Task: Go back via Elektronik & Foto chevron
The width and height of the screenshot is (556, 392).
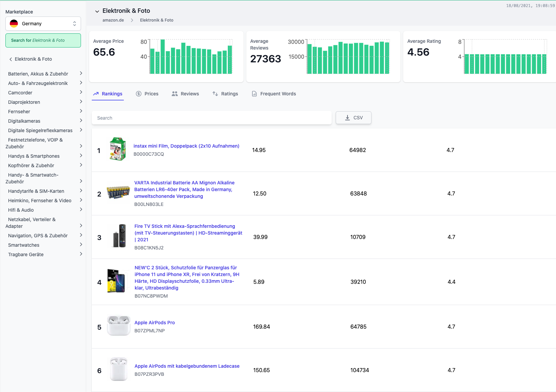Action: coord(11,59)
